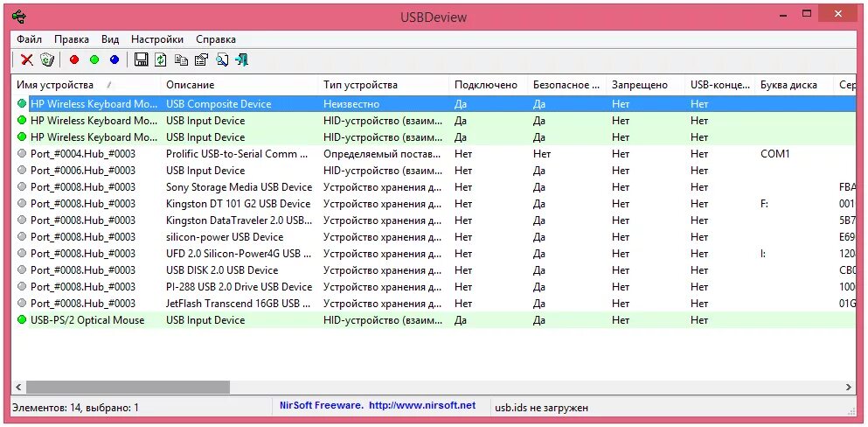Sort by Запрещено column header

pos(645,85)
